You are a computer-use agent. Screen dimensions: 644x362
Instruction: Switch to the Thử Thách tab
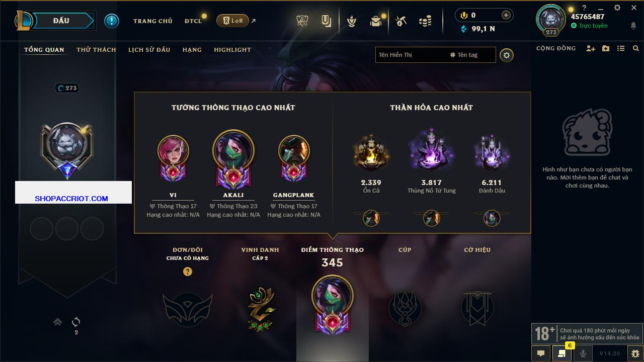coord(96,50)
